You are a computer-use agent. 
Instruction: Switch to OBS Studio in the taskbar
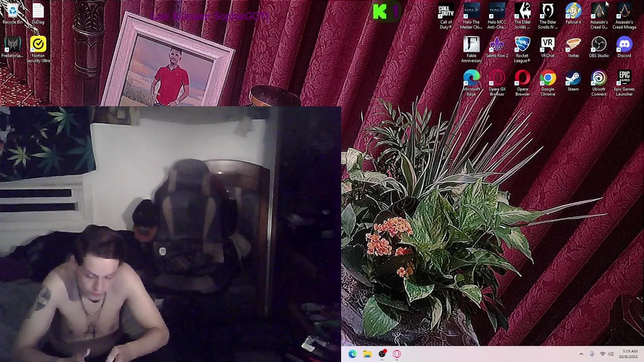pyautogui.click(x=382, y=354)
